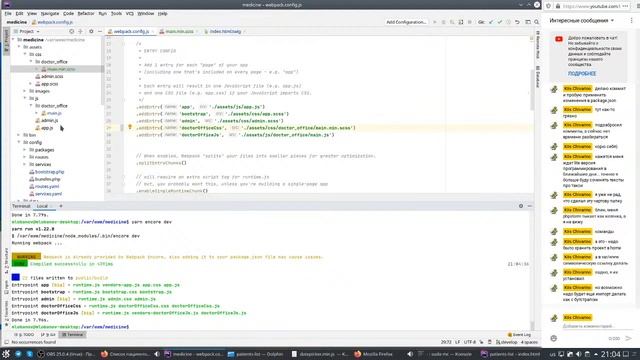Click the expand all icon in Project panel
Image resolution: width=640 pixels, height=360 pixels.
(x=80, y=31)
